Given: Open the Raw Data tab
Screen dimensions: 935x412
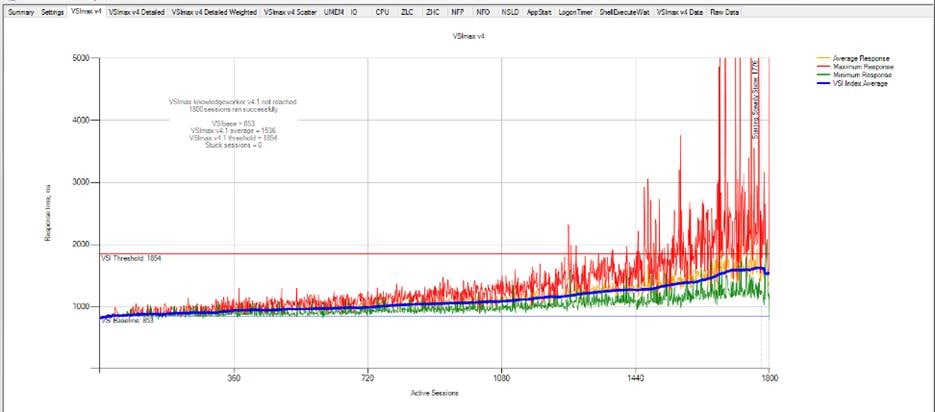Looking at the screenshot, I should (x=725, y=12).
